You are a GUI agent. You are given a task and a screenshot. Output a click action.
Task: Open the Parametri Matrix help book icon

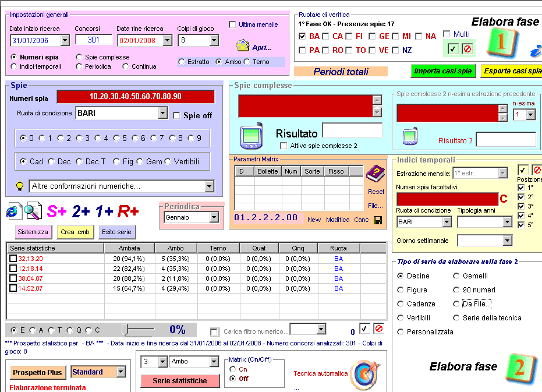(375, 174)
